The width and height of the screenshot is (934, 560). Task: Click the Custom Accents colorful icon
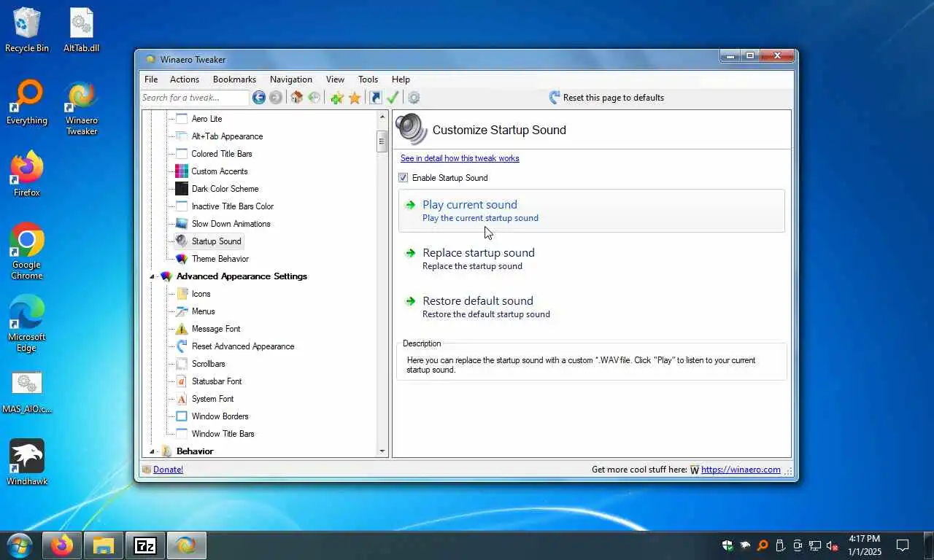point(182,171)
